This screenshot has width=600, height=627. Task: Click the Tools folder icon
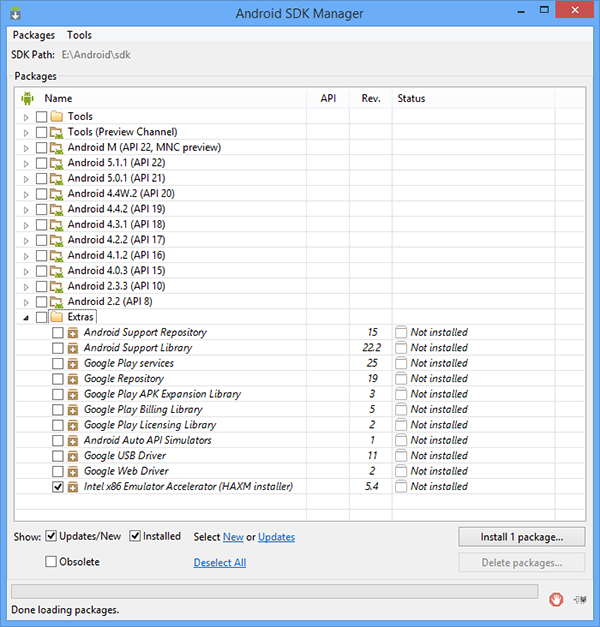click(x=57, y=116)
